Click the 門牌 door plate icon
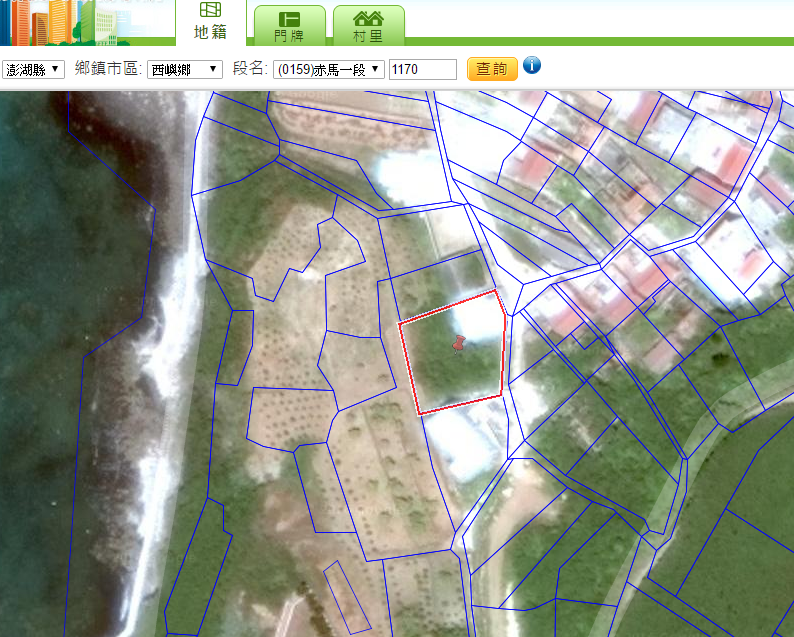The width and height of the screenshot is (794, 637). pos(290,19)
